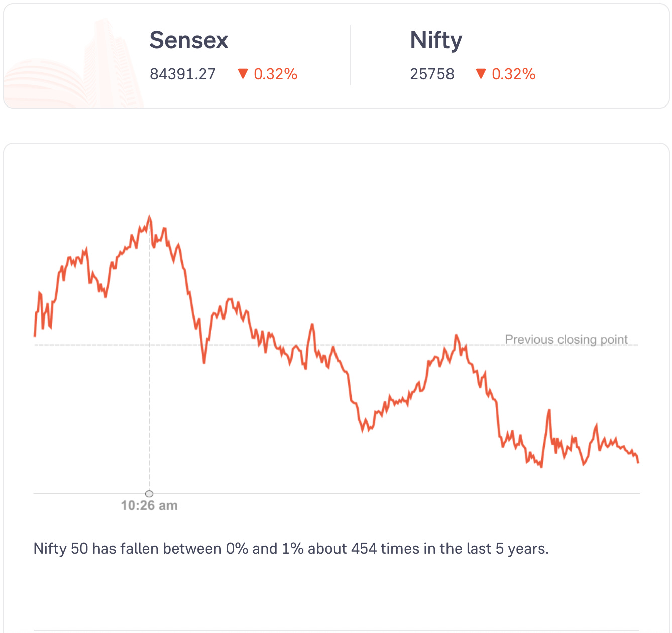
Task: Select the Sensex value 84391.27
Action: (x=183, y=74)
